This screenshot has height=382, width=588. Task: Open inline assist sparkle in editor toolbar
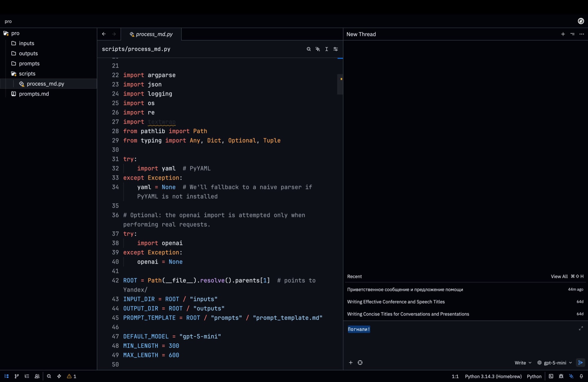[x=318, y=49]
